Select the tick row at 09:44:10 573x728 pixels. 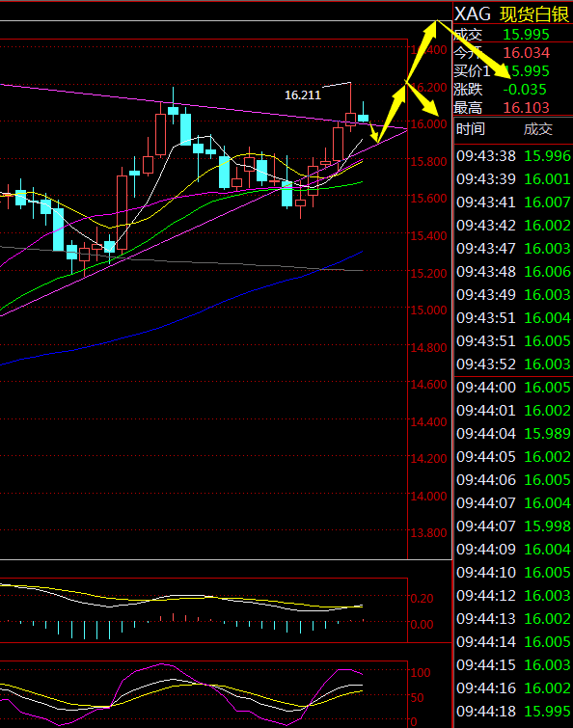coord(513,573)
